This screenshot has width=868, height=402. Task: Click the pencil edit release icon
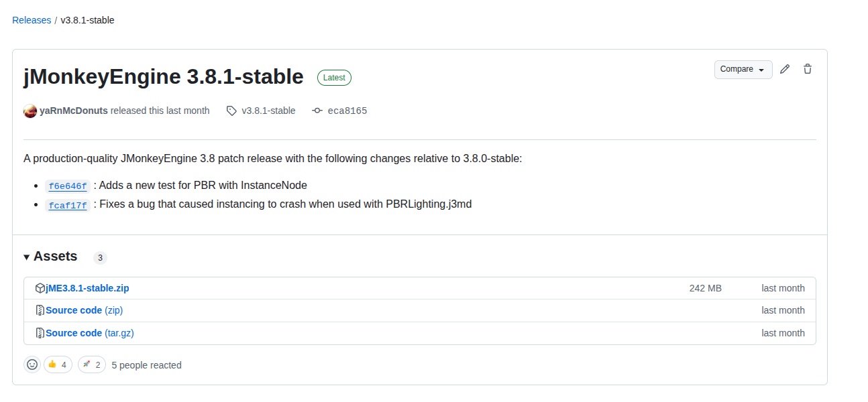[x=785, y=69]
